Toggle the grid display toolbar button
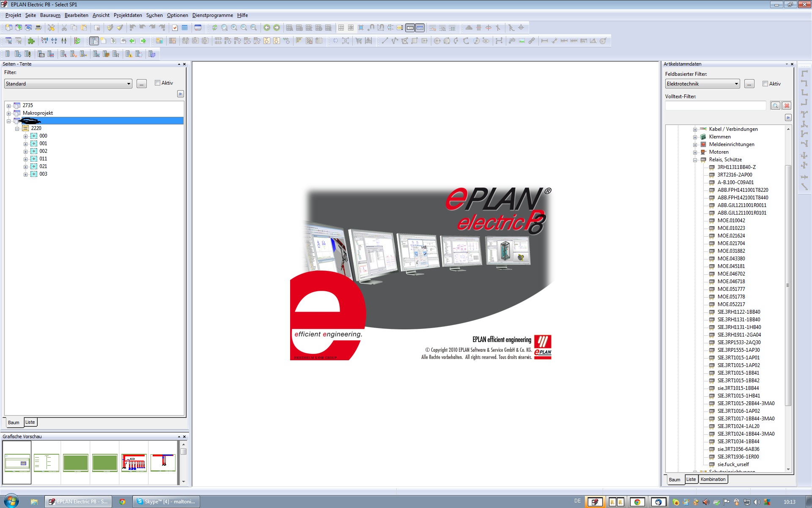Screen dimensions: 812x508 click(x=341, y=28)
